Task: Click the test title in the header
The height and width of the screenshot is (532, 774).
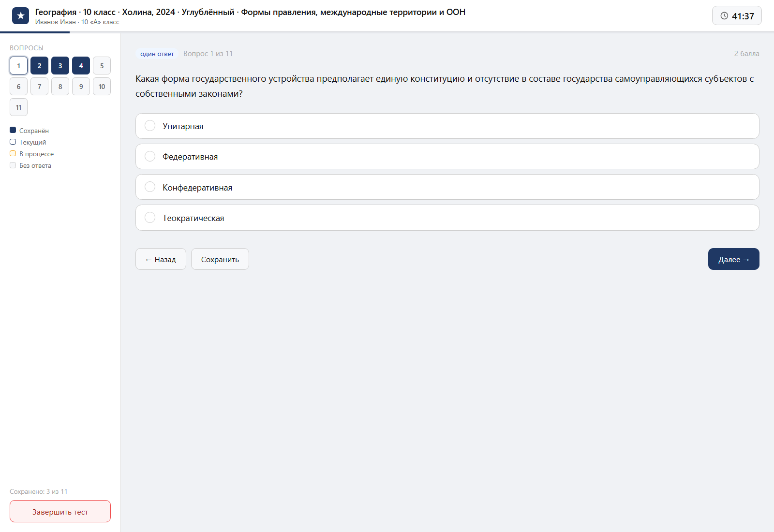Action: tap(250, 12)
